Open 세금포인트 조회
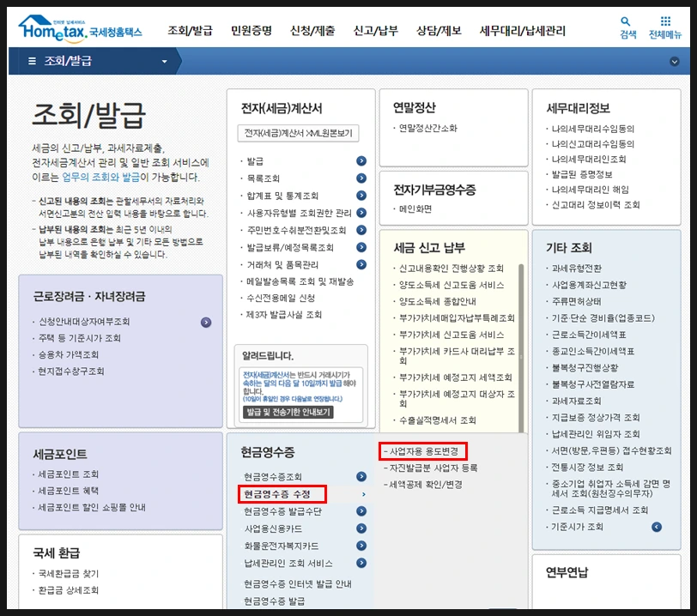Screen dimensions: 697x616 pos(69,474)
